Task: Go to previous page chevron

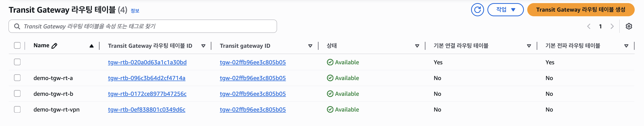Action: (589, 26)
